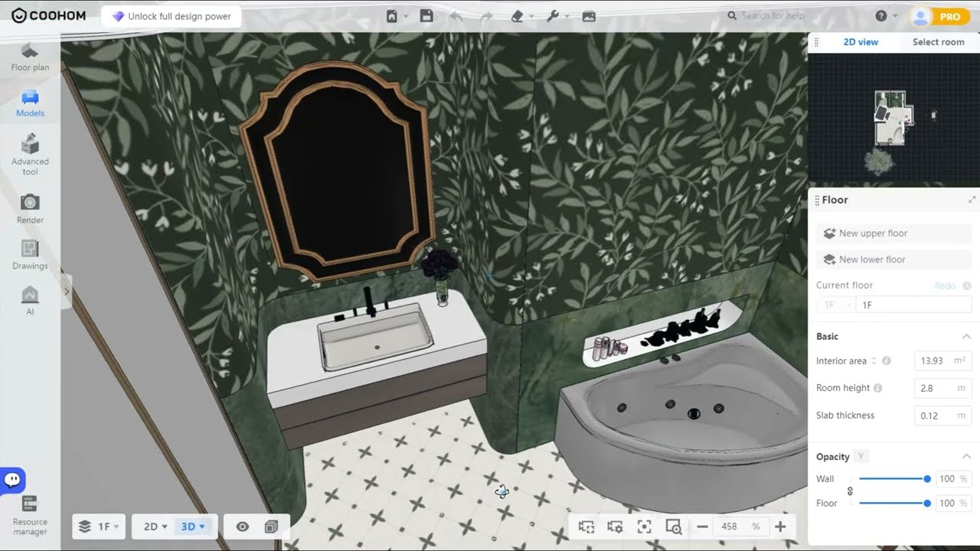This screenshot has width=980, height=551.
Task: Toggle the eye visibility button
Action: pyautogui.click(x=243, y=527)
